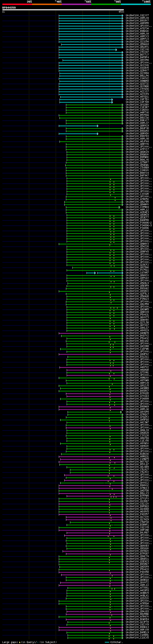Select label UniRef100_C6F7D9
Viewport: 153px width, 644px height.
click(x=137, y=102)
